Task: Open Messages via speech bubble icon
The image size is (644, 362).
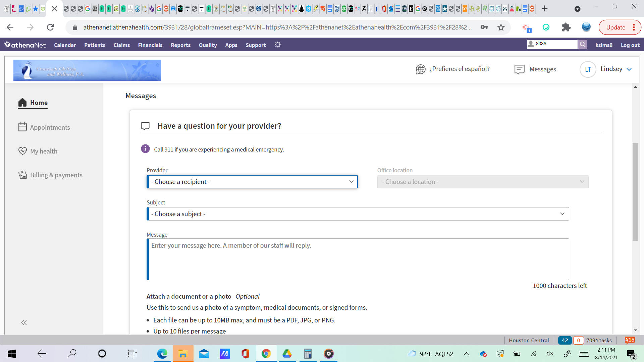Action: click(519, 69)
